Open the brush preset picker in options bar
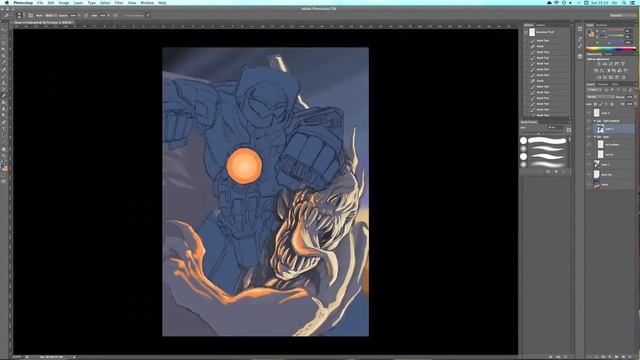This screenshot has width=640, height=360. pos(19,16)
